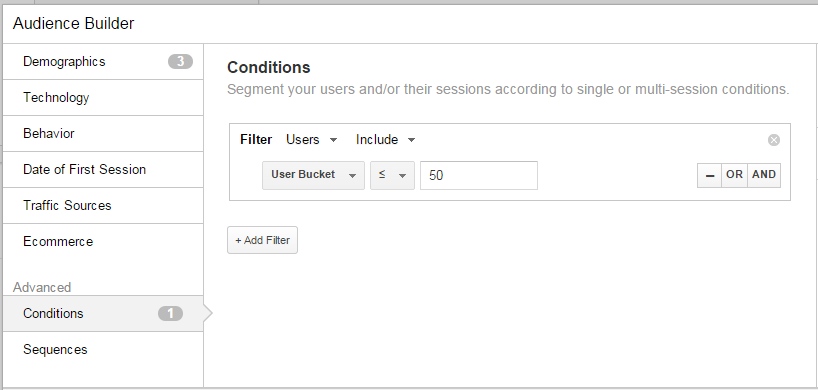
Task: Open the Users dropdown arrow
Action: point(334,140)
